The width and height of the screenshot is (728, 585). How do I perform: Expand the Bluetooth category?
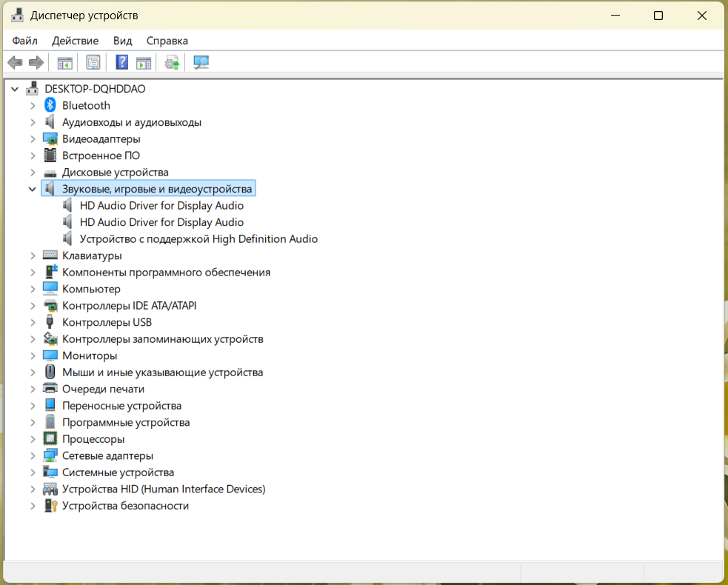[33, 105]
